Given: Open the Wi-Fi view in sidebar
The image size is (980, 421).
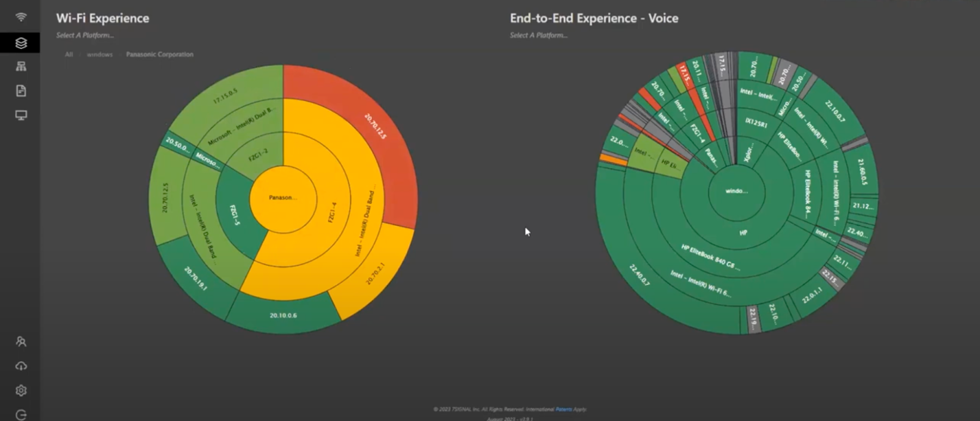Looking at the screenshot, I should tap(21, 17).
